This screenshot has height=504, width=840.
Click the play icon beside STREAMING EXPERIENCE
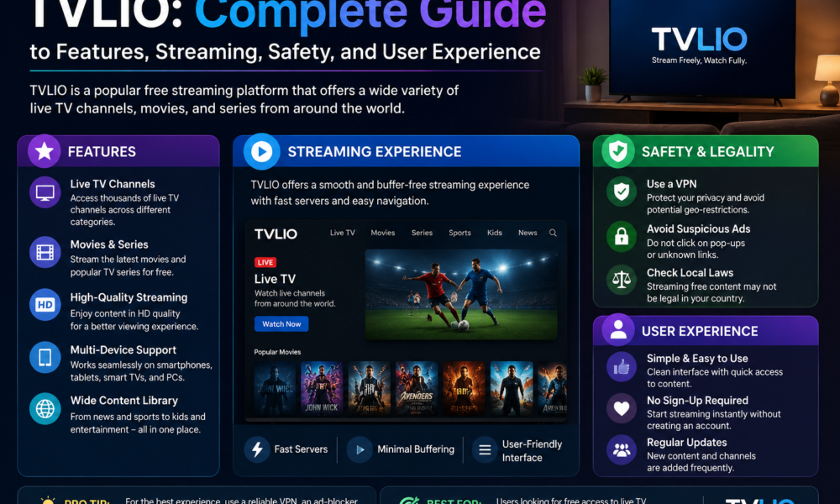tap(262, 151)
